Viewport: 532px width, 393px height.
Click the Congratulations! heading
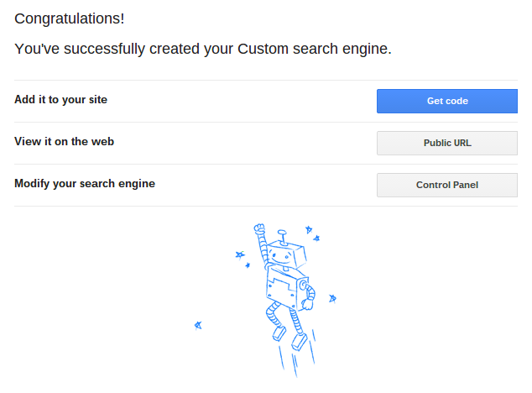(69, 18)
